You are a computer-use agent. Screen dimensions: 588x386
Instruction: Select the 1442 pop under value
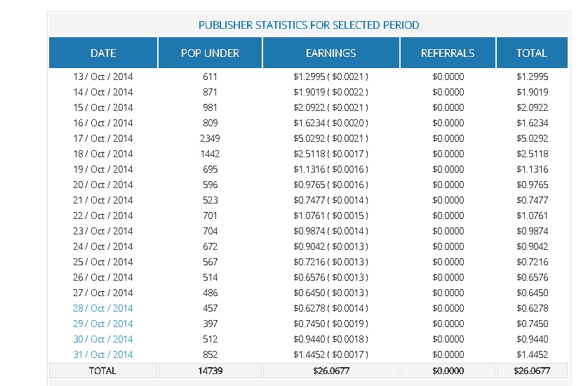(210, 154)
